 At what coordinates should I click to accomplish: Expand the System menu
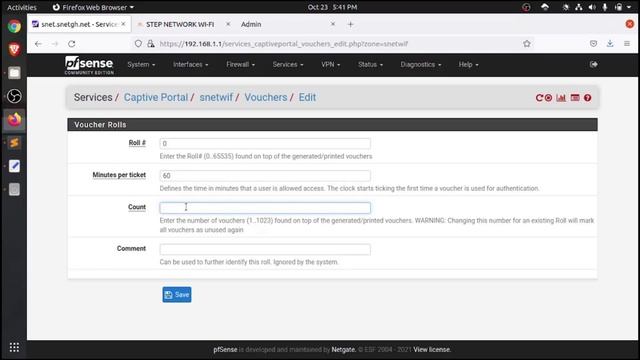[x=141, y=64]
